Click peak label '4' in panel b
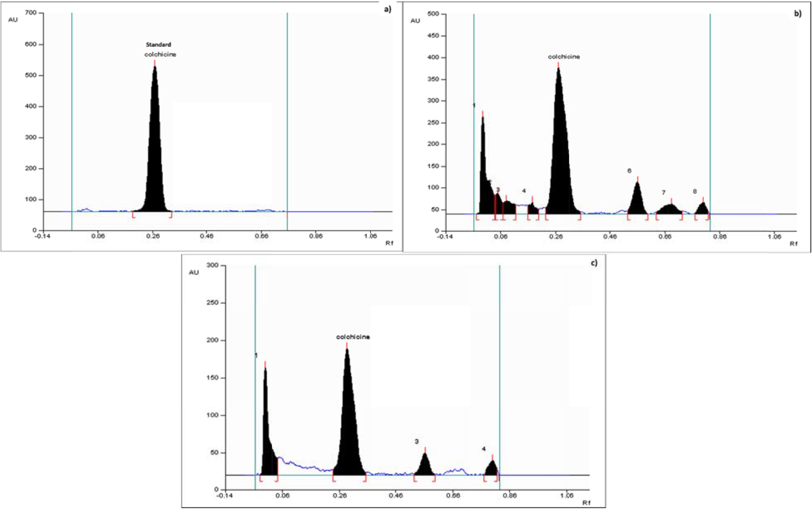Viewport: 812px width, 509px height. tap(524, 191)
